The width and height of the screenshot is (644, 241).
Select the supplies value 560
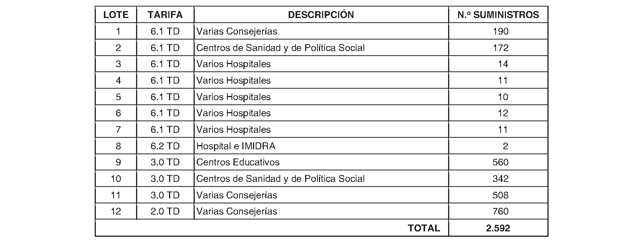coord(500,162)
